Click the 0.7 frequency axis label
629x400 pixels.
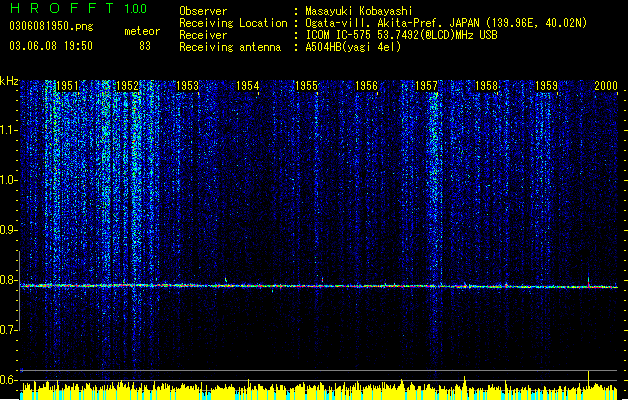(9, 330)
